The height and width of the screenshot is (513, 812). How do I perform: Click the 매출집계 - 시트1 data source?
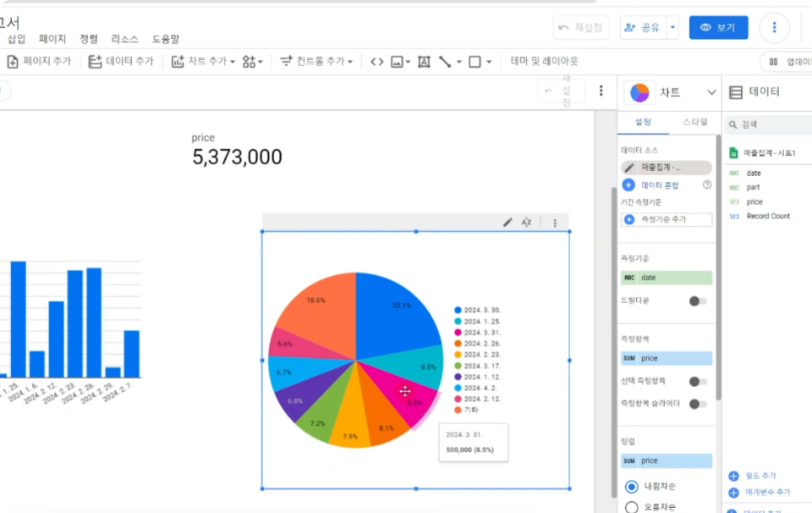(x=769, y=153)
